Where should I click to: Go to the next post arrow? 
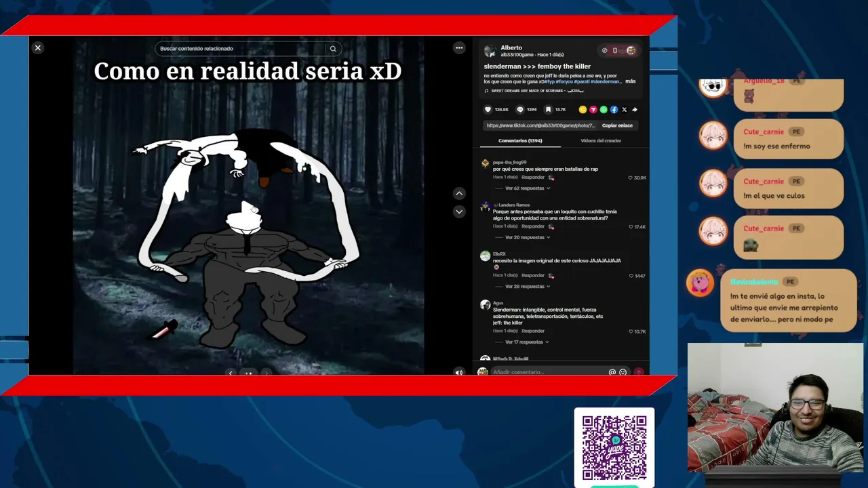[459, 211]
